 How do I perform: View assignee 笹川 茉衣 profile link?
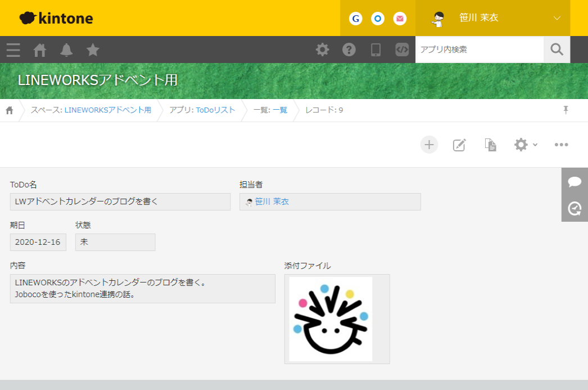tap(273, 201)
